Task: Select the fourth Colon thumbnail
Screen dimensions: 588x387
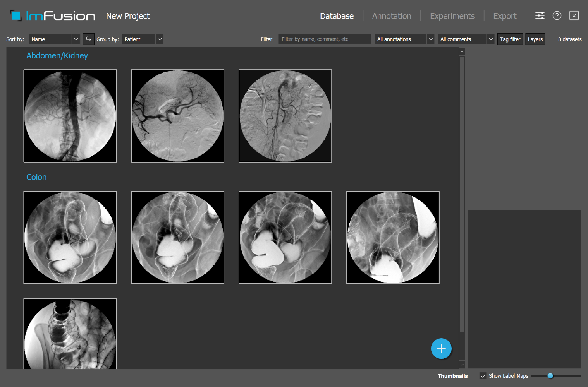Action: (x=393, y=237)
